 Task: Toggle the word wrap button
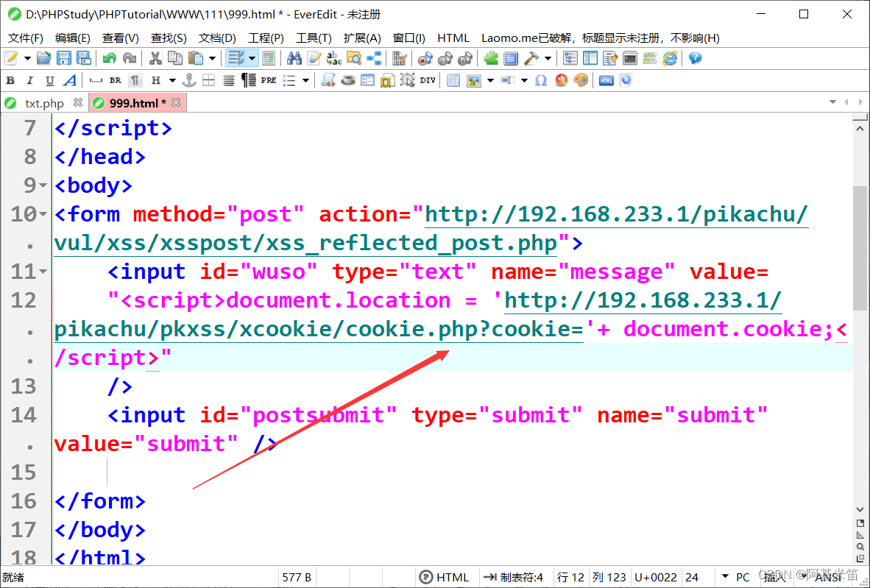click(236, 58)
